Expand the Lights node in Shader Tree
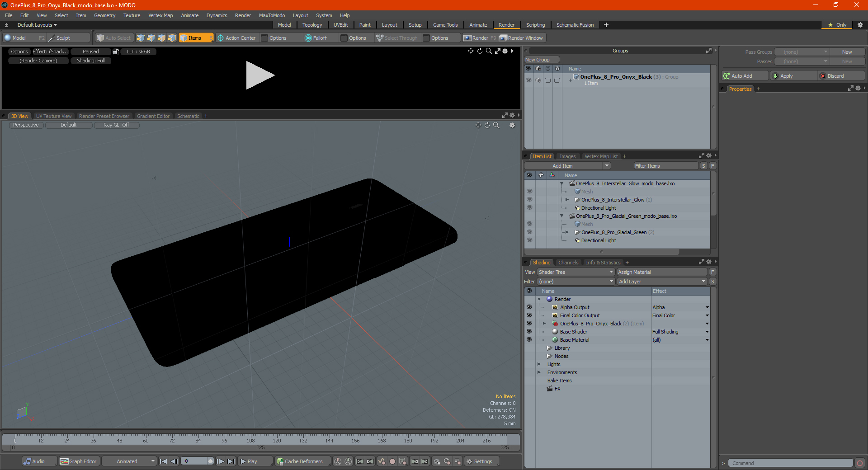This screenshot has width=868, height=470. tap(539, 364)
